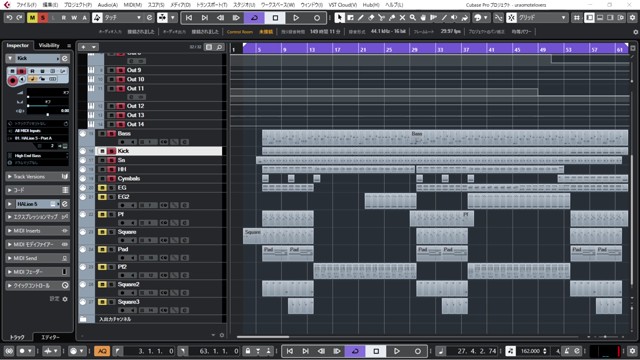Image resolution: width=640 pixels, height=360 pixels.
Task: Open the grid snap type dropdown
Action: click(x=542, y=18)
